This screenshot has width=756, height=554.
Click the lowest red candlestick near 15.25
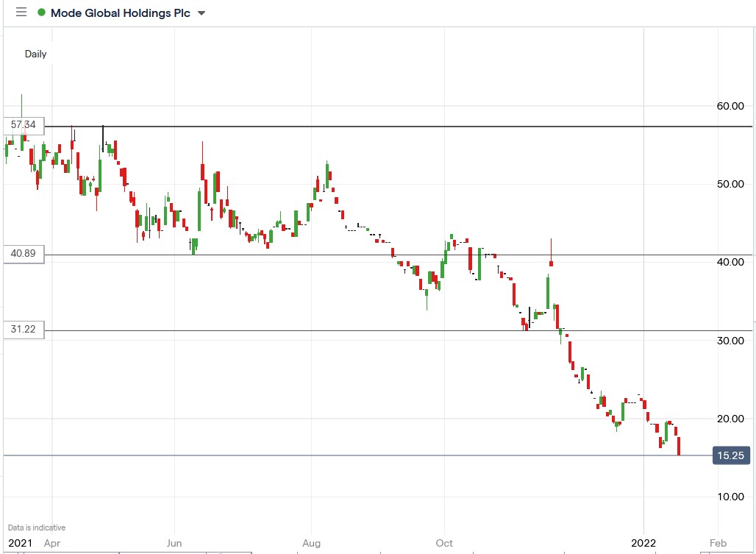tap(677, 445)
